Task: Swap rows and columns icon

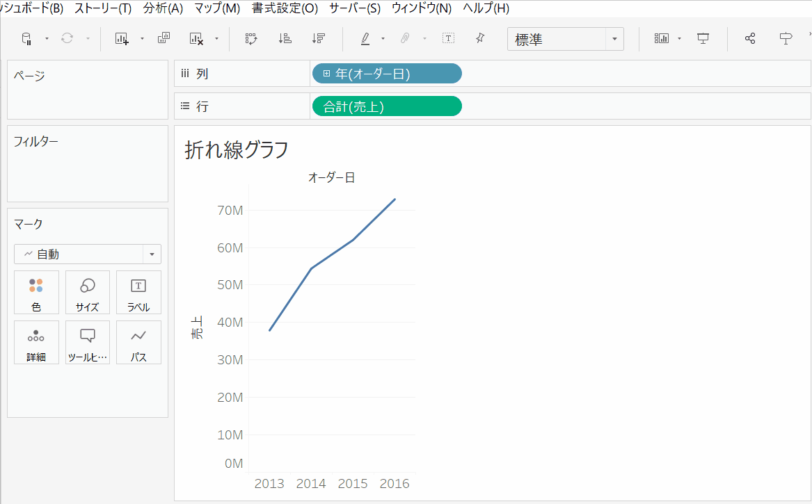Action: coord(251,39)
